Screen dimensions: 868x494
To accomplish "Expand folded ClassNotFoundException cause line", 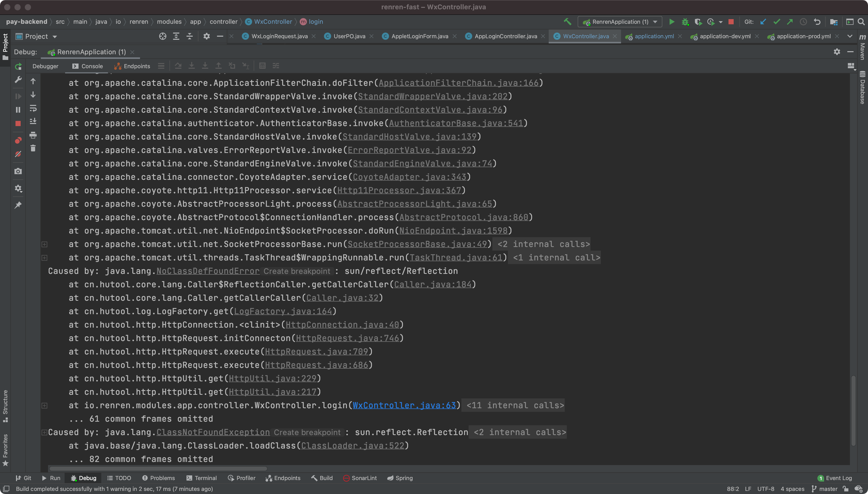I will click(x=44, y=432).
